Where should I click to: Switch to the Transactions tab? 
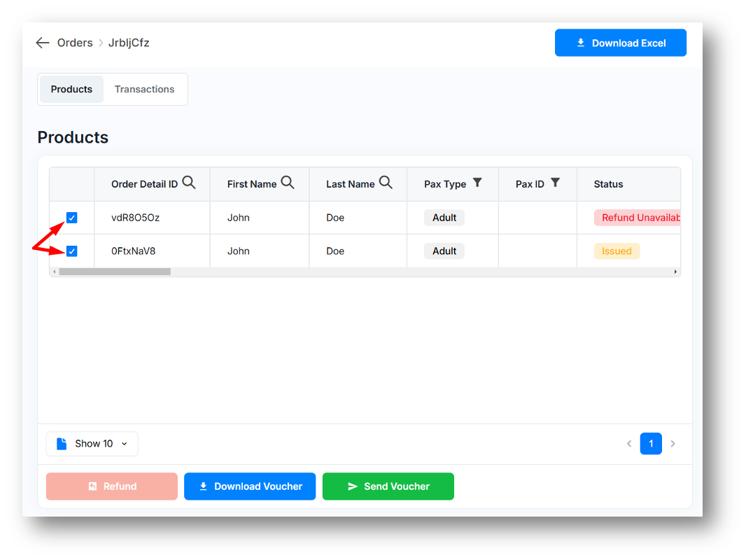[144, 90]
